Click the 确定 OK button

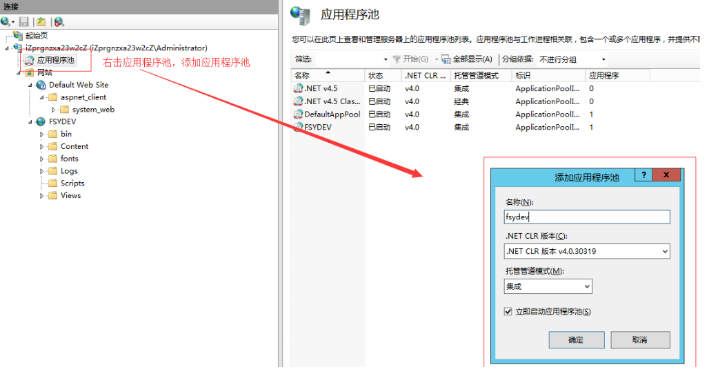pos(576,340)
